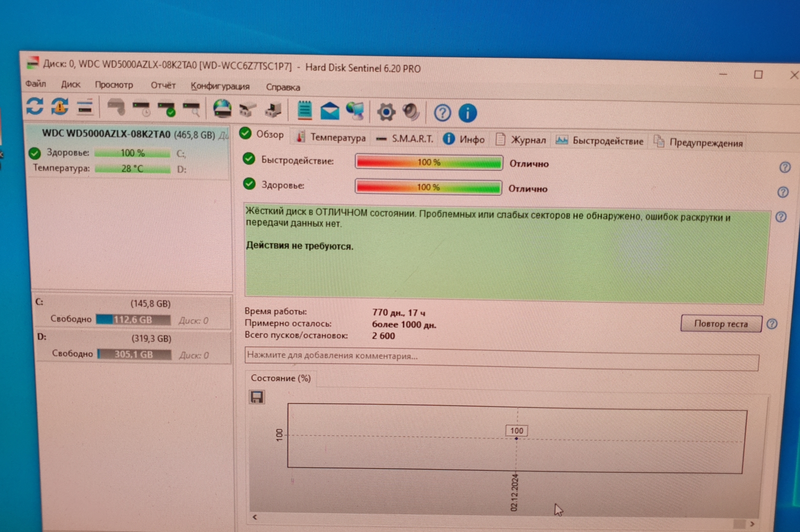Image resolution: width=800 pixels, height=532 pixels.
Task: Click the globe-on-disk toolbar icon
Action: click(222, 109)
